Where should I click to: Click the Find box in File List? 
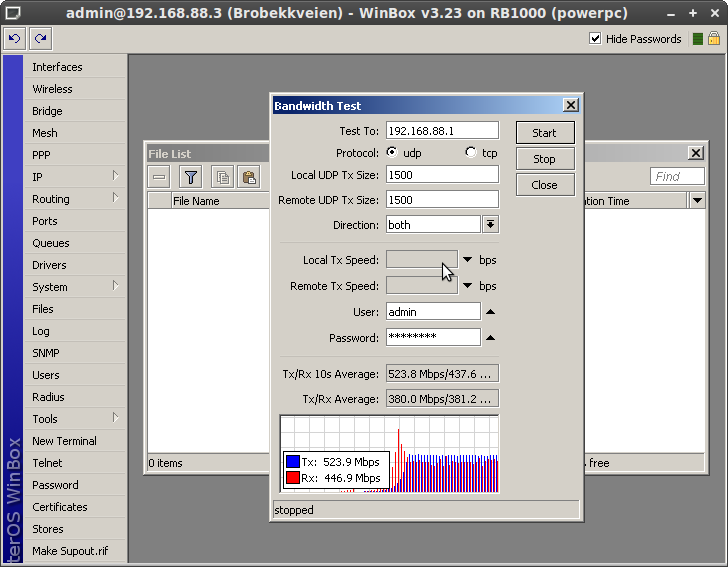pyautogui.click(x=677, y=176)
